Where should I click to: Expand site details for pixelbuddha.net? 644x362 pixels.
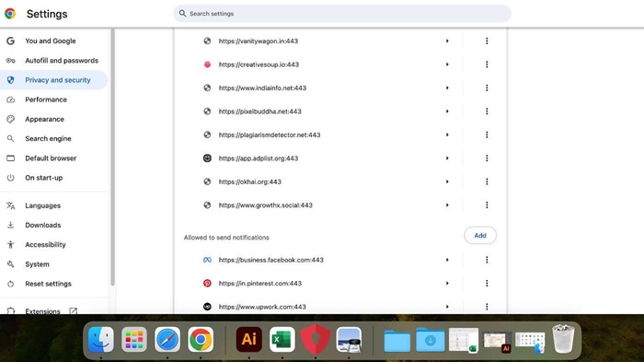(447, 111)
